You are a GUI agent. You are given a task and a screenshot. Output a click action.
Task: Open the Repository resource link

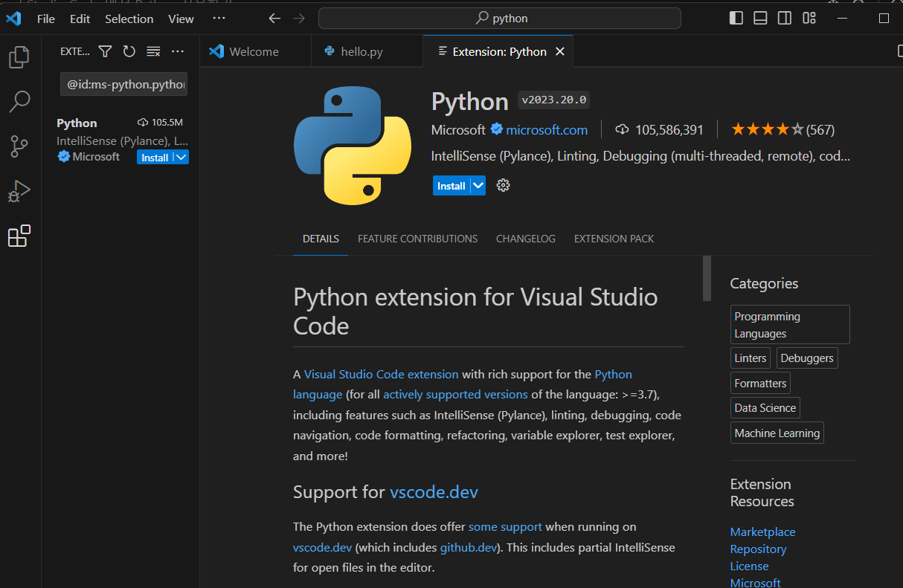(x=758, y=549)
